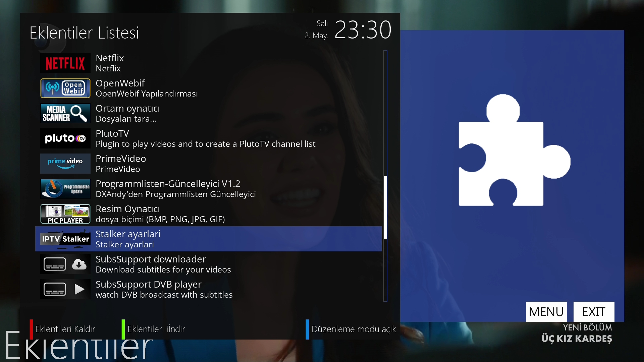Click blue Düzenleme modu açık button

(x=351, y=329)
